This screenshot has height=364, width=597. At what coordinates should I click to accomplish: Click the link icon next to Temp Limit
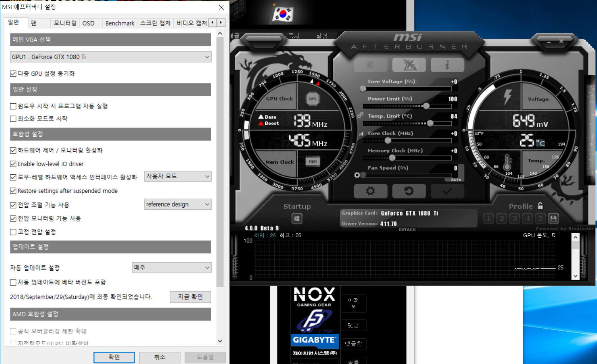click(x=360, y=115)
